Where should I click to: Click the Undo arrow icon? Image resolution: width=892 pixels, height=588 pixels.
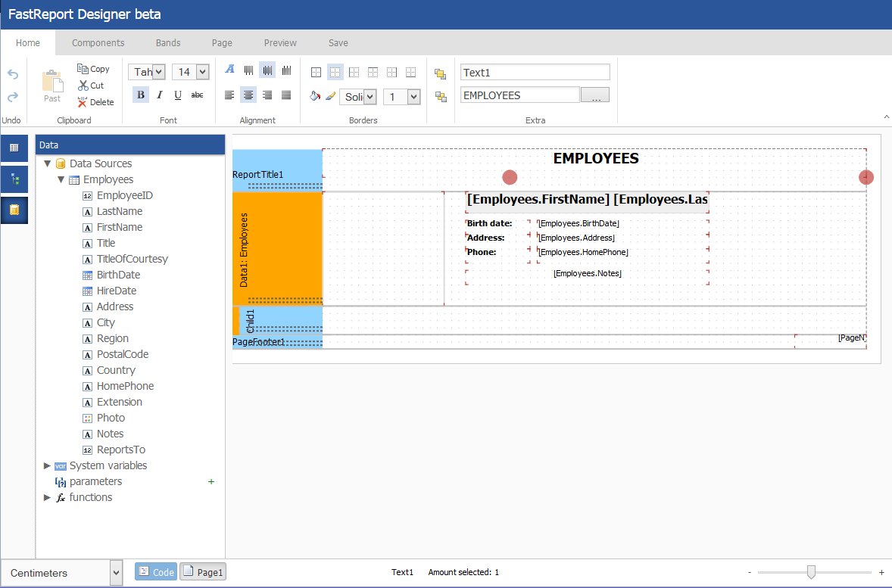(x=13, y=74)
